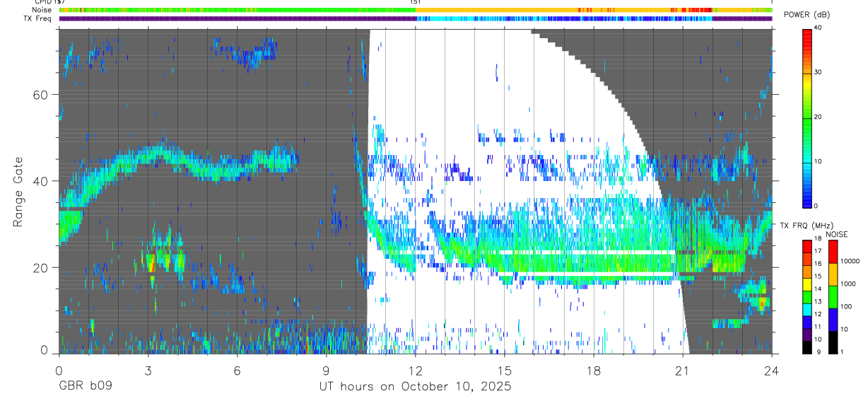This screenshot has width=868, height=401.
Task: Pick the blue swatch of NOISE legend
Action: pos(833,319)
